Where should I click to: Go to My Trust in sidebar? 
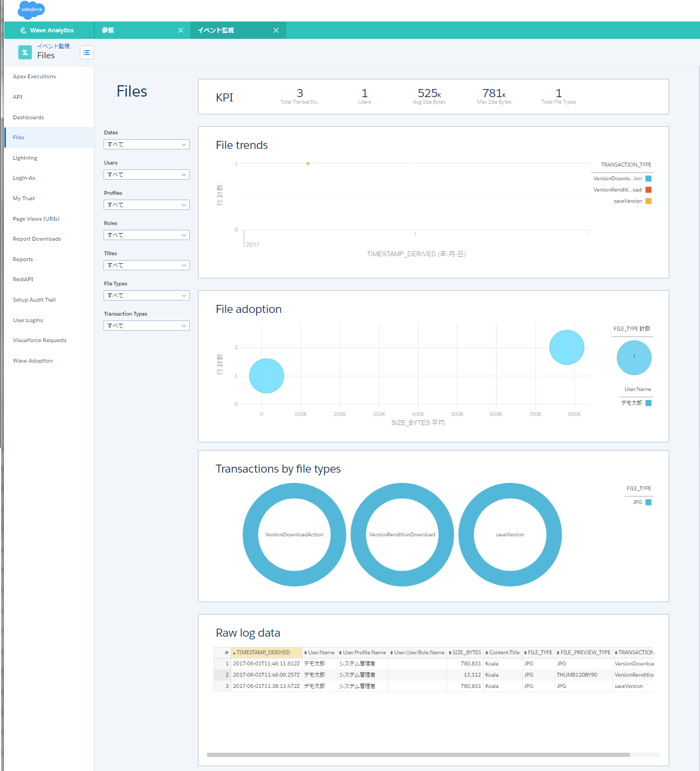click(49, 199)
